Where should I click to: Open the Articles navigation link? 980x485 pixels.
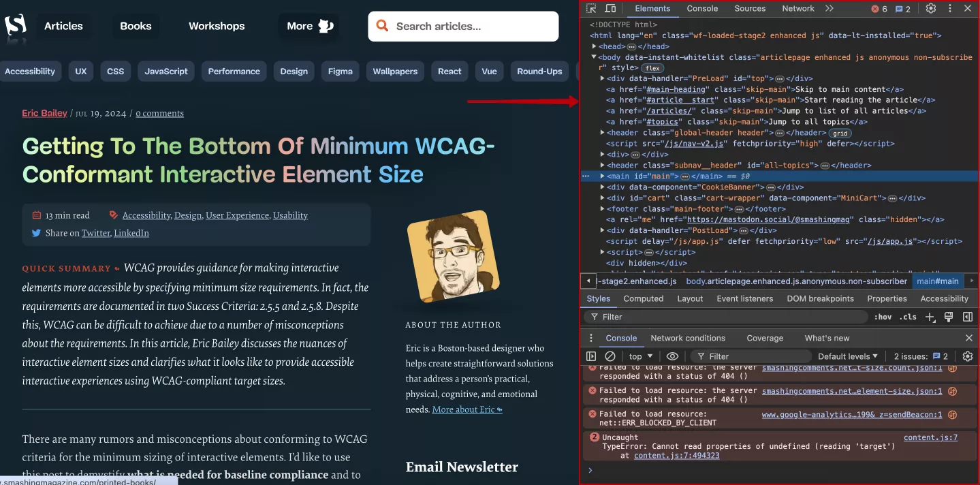[63, 26]
